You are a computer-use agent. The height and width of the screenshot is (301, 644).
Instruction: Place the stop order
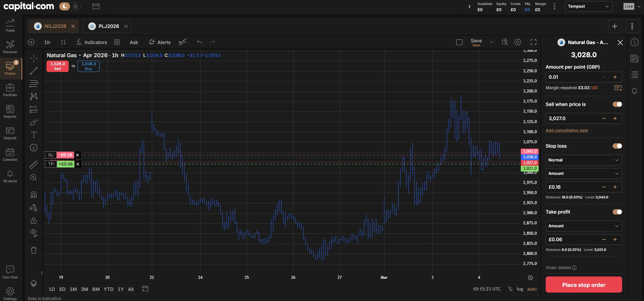584,285
